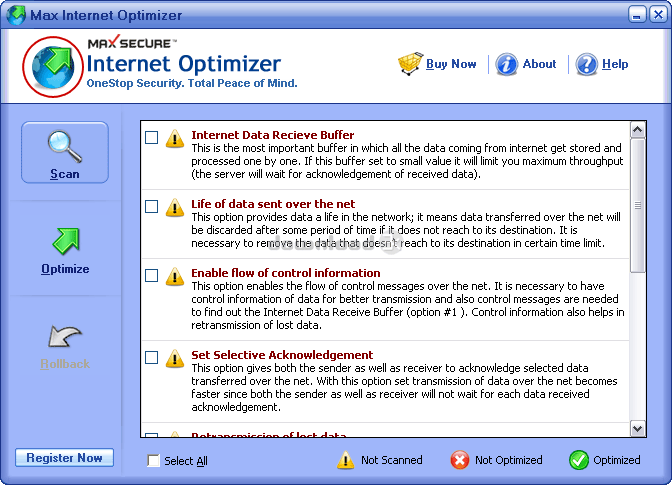Open the Buy Now link

tap(451, 64)
